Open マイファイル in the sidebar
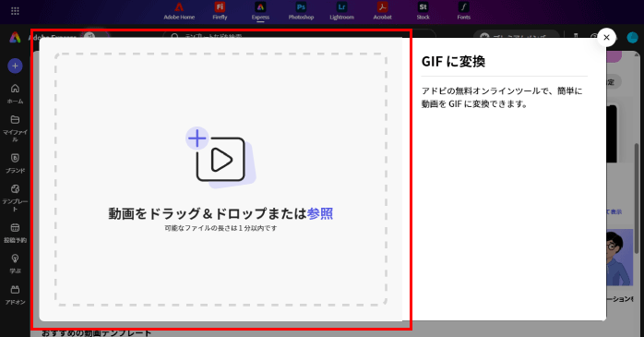Viewport: 644px width, 337px height. (15, 128)
